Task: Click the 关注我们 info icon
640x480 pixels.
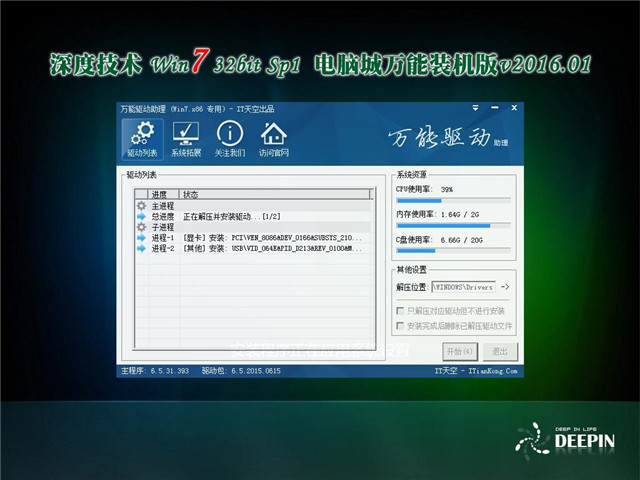Action: coord(230,139)
